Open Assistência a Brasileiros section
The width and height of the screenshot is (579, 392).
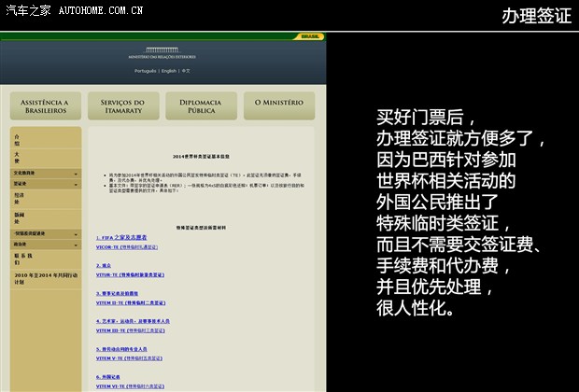coord(46,105)
